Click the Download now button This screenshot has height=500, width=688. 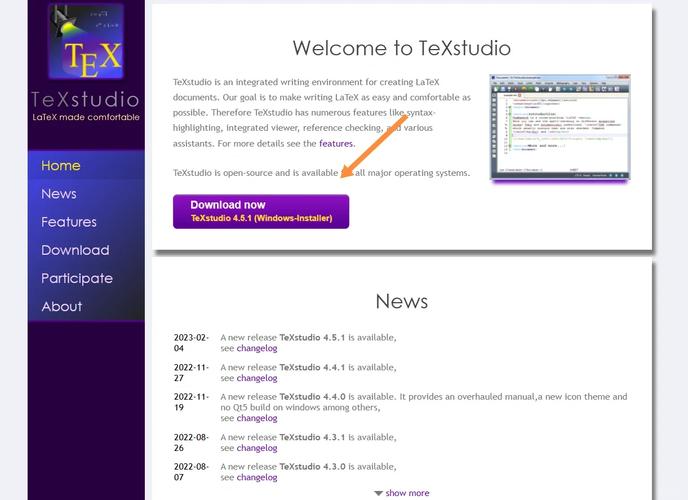[x=261, y=211]
